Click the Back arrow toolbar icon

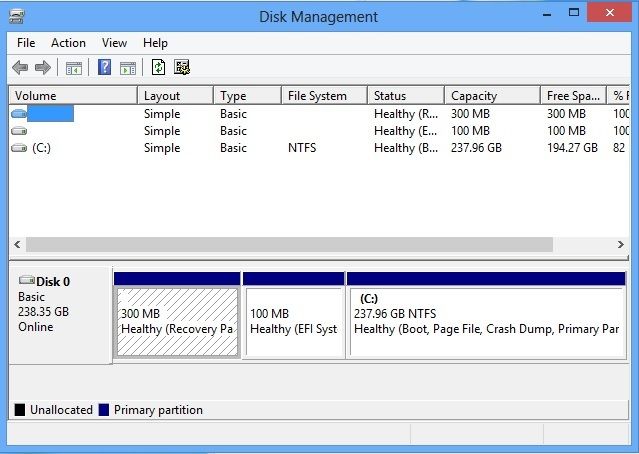20,68
